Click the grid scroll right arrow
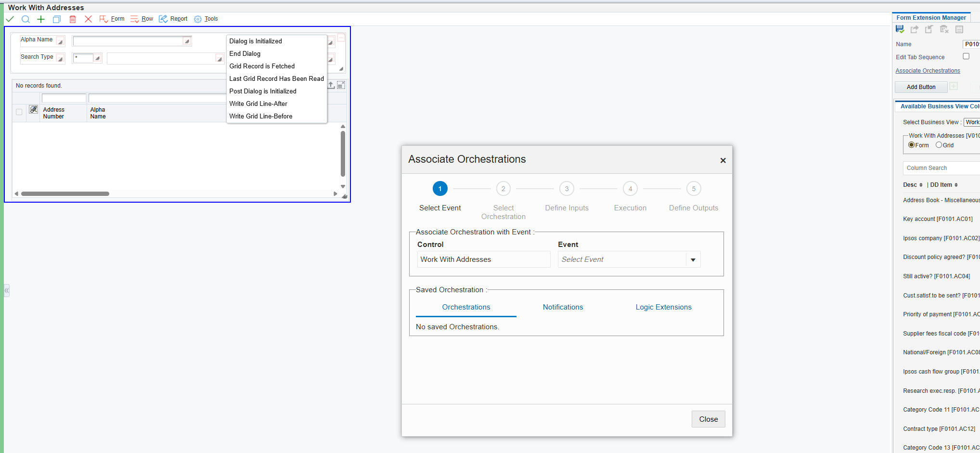Viewport: 980px width, 453px height. 335,194
